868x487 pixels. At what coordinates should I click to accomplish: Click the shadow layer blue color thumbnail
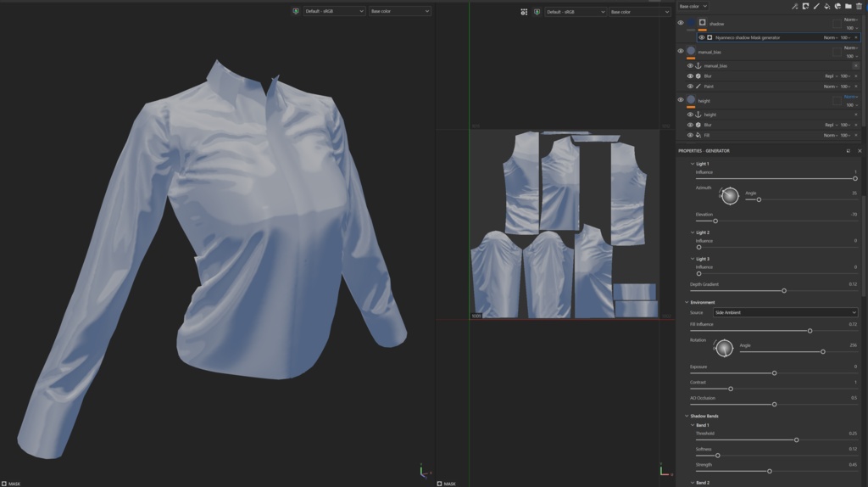(692, 23)
